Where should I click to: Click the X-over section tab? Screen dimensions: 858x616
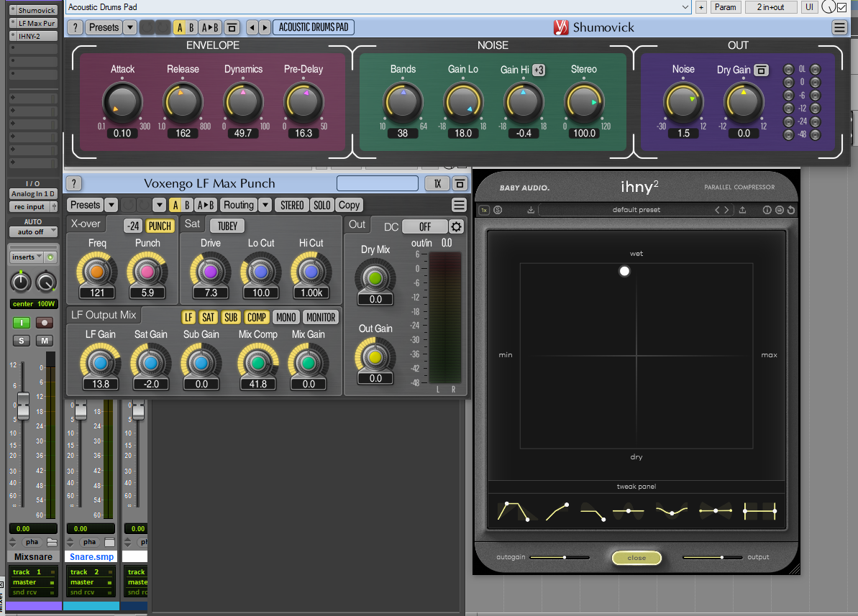coord(86,224)
